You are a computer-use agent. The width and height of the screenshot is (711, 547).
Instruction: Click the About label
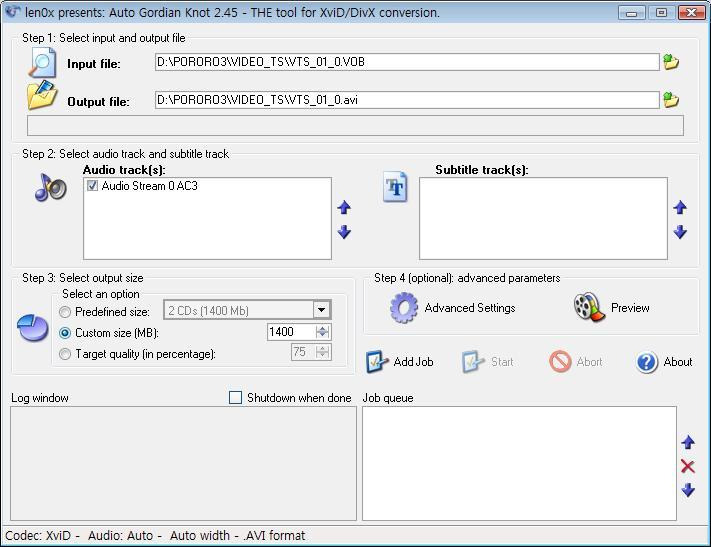click(678, 362)
